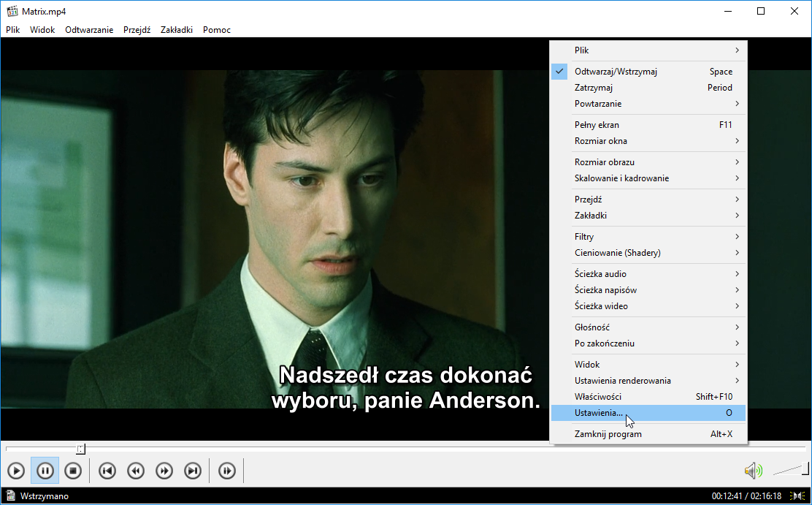This screenshot has width=812, height=505.
Task: Click the Pause button in the control bar
Action: 45,471
